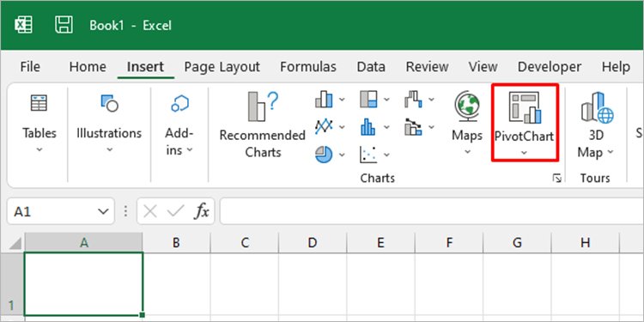
Task: Open the Page Layout tab
Action: (222, 66)
